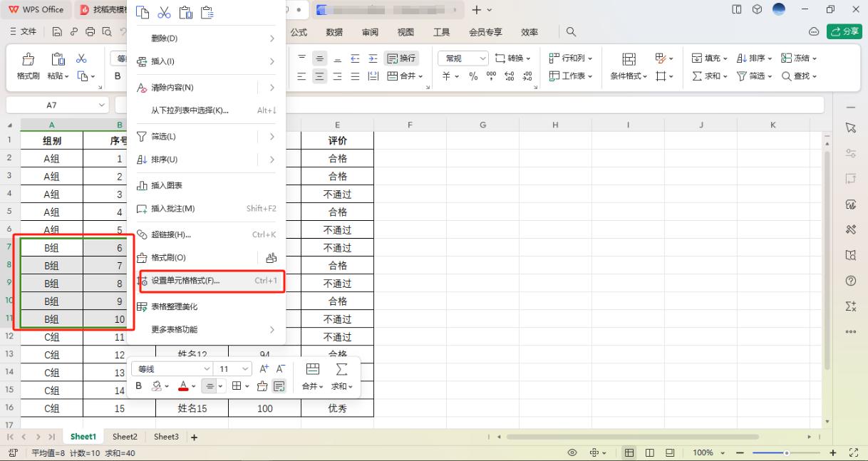Toggle Bold in the mini toolbar

(139, 386)
